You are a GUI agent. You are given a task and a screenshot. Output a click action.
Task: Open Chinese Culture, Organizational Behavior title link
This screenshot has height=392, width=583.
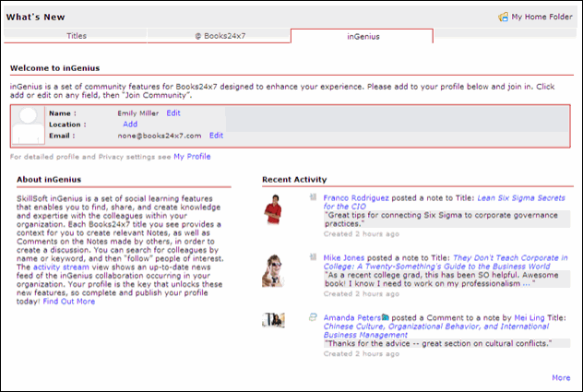click(435, 330)
